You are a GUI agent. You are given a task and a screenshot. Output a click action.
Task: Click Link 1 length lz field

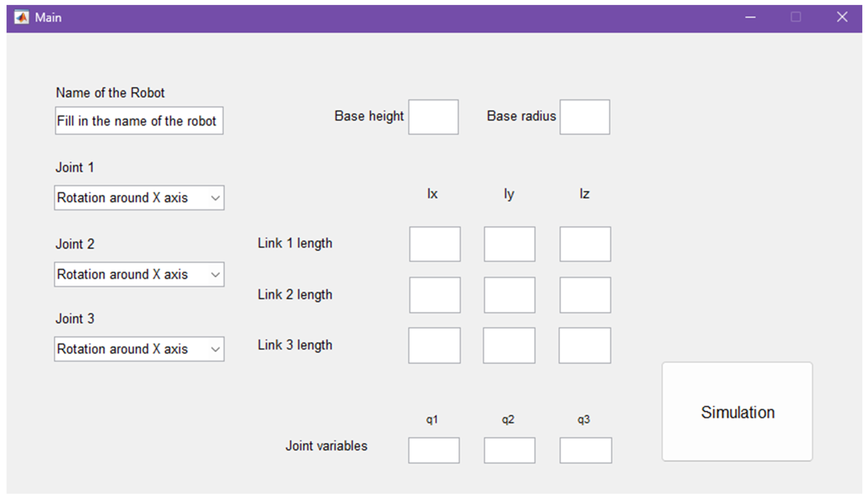585,244
